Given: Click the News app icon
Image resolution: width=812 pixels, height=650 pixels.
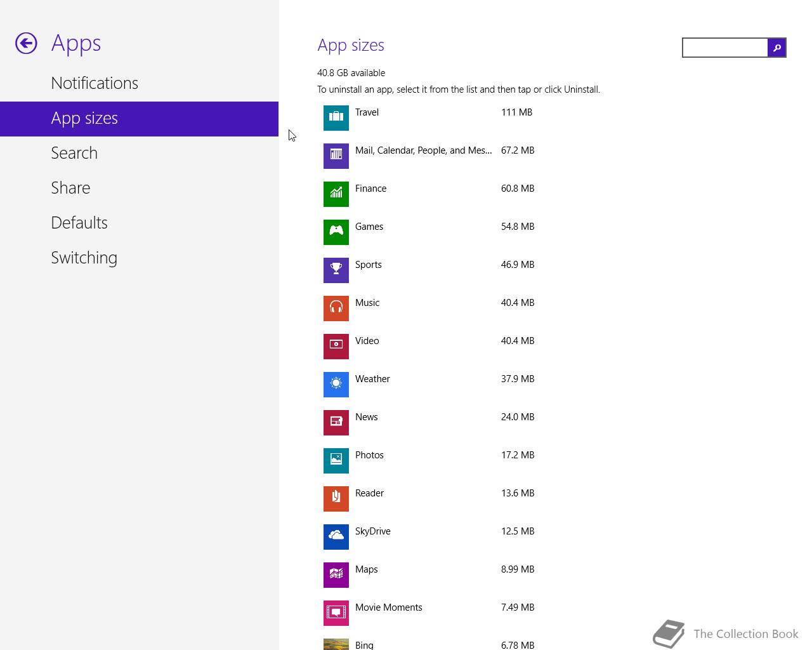Looking at the screenshot, I should click(x=336, y=423).
